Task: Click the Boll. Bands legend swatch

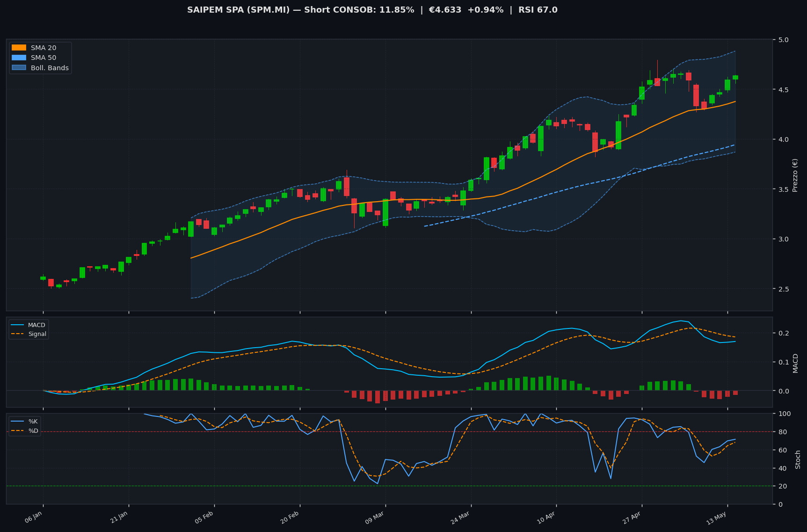Action: [19, 68]
